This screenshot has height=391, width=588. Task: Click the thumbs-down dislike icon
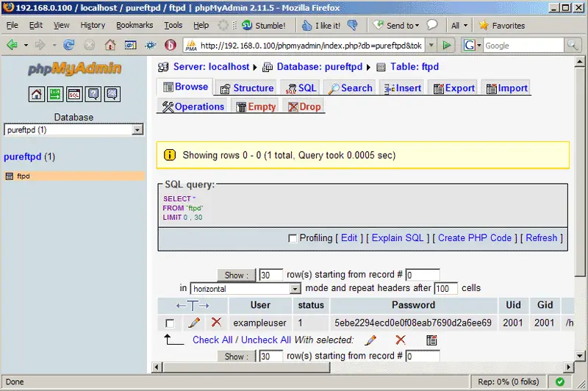353,25
